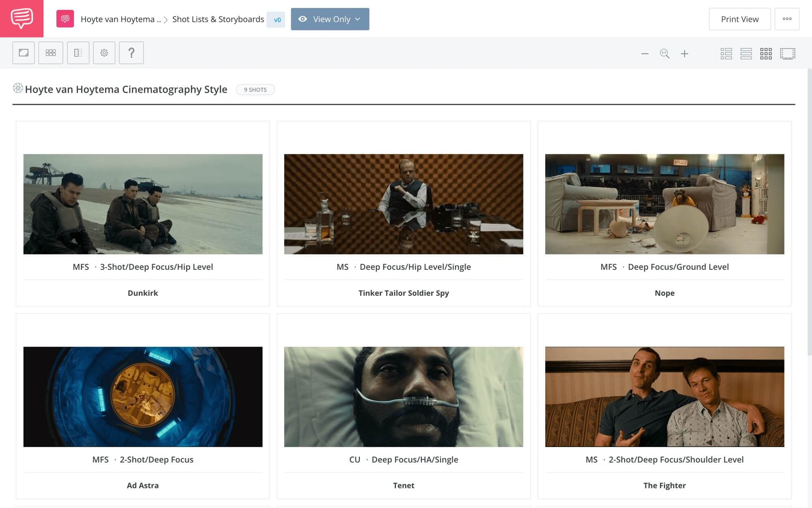Open View Only permissions dropdown
Viewport: 812px width, 508px height.
(330, 19)
